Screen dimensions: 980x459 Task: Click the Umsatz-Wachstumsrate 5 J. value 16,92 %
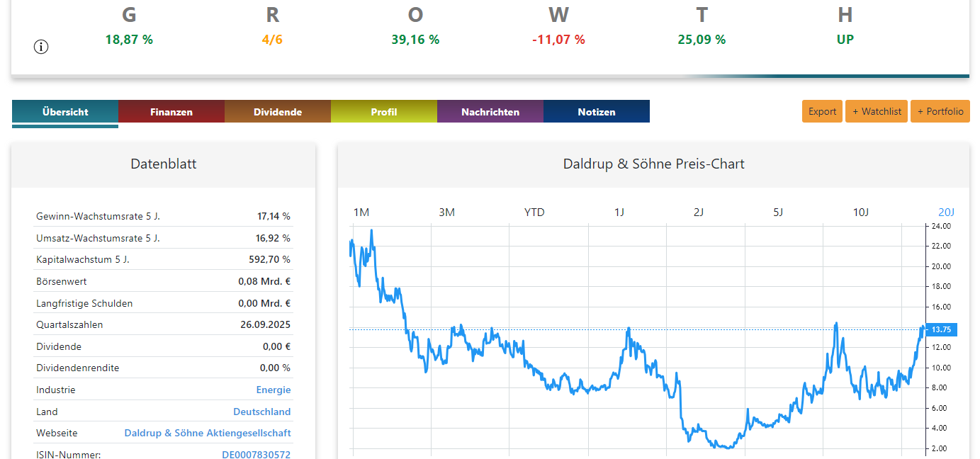tap(273, 238)
